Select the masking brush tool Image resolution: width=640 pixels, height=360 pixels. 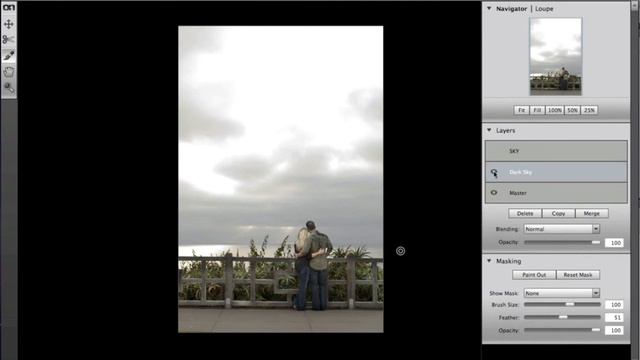pos(9,56)
